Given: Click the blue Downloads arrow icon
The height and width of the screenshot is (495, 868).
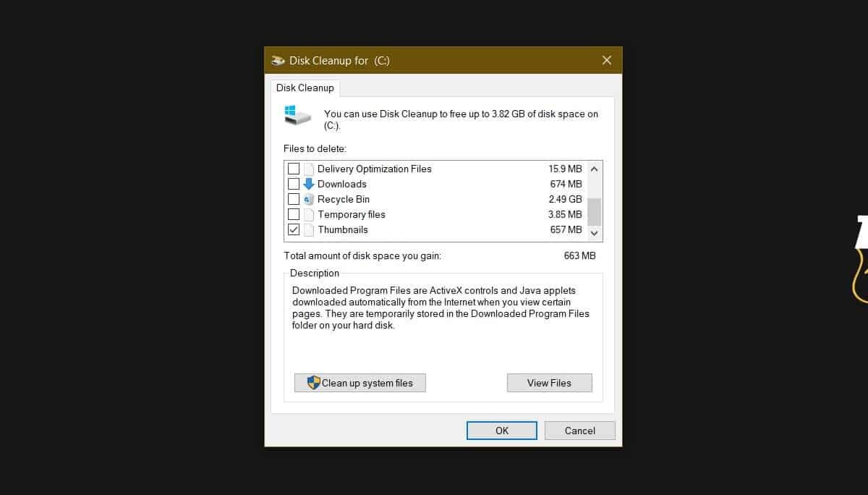Looking at the screenshot, I should pos(309,184).
